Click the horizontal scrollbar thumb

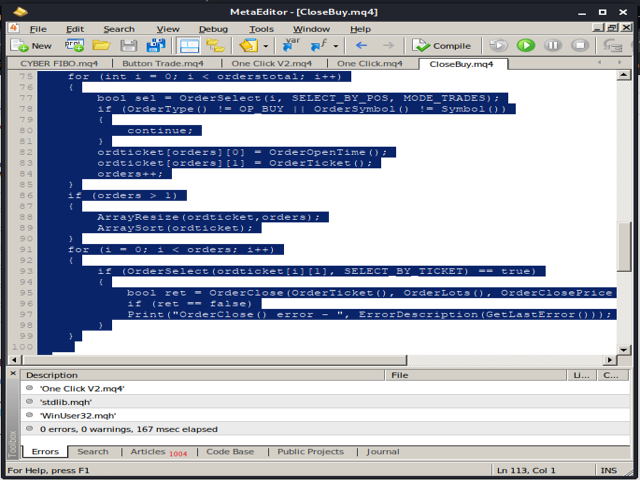click(215, 360)
